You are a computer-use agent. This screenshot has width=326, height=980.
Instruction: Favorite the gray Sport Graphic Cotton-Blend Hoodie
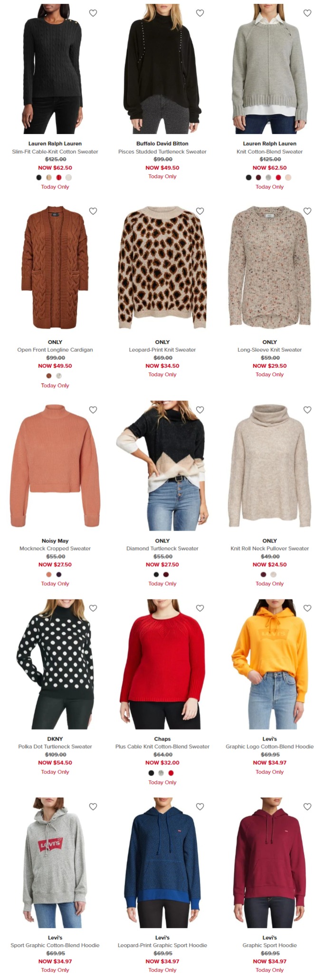[93, 807]
